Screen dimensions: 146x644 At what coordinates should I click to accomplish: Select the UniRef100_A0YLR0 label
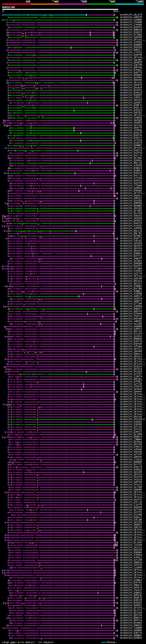[131, 125]
